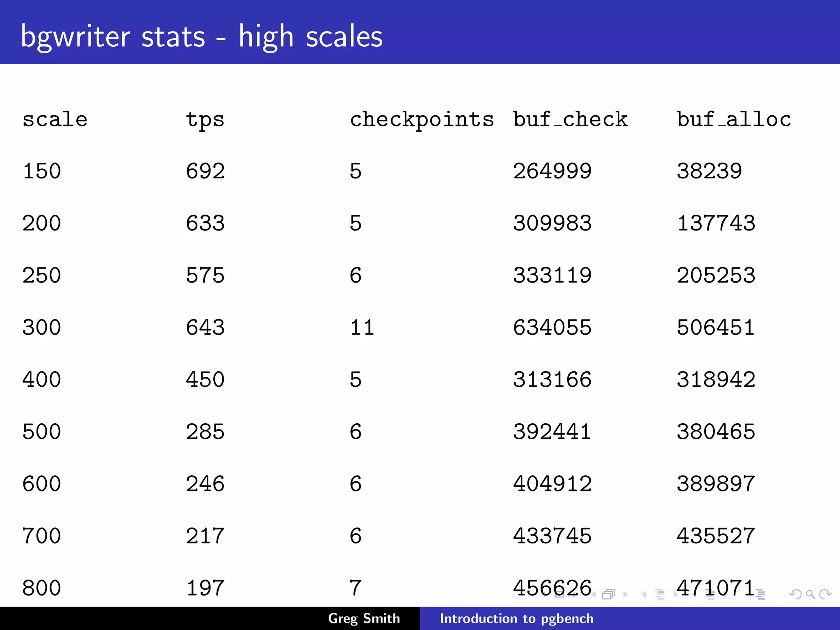840x630 pixels.
Task: Click buf_check value 404912
Action: (552, 484)
